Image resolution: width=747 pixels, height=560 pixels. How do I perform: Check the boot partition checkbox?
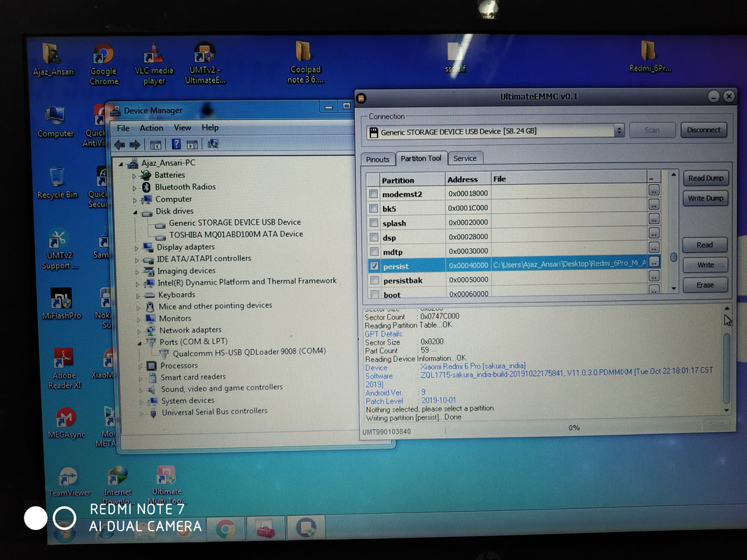pos(375,294)
